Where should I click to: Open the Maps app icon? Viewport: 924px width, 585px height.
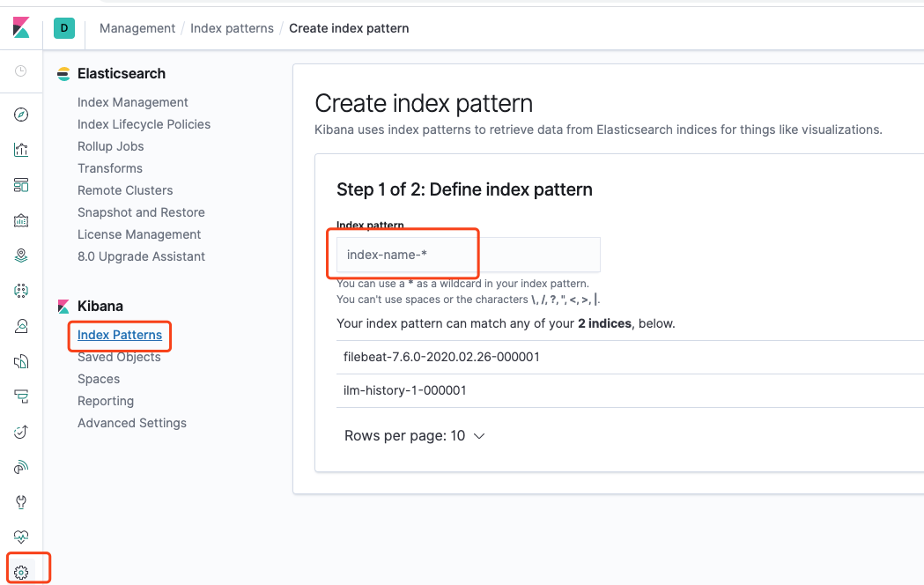(x=21, y=255)
